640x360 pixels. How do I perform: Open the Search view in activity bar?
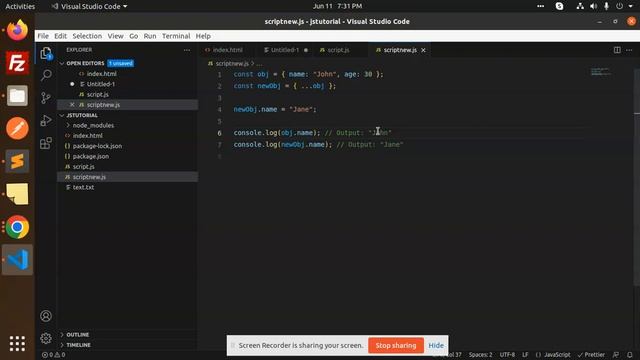pos(46,75)
